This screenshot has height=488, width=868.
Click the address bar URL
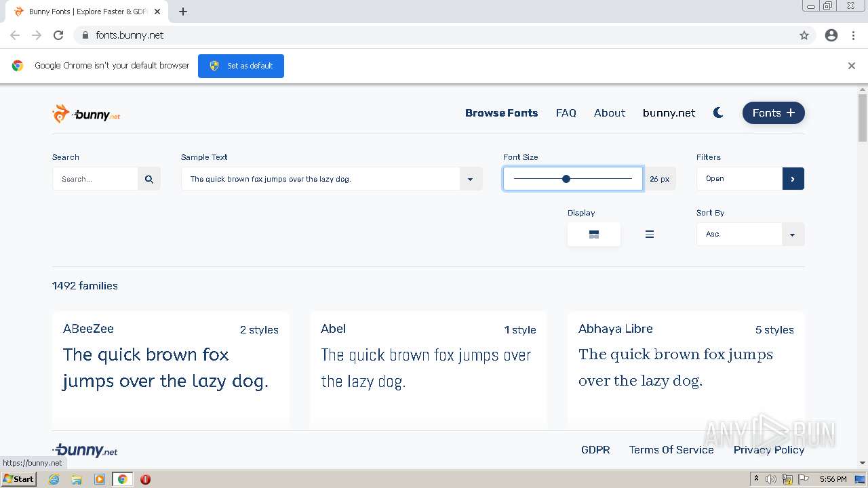coord(130,35)
